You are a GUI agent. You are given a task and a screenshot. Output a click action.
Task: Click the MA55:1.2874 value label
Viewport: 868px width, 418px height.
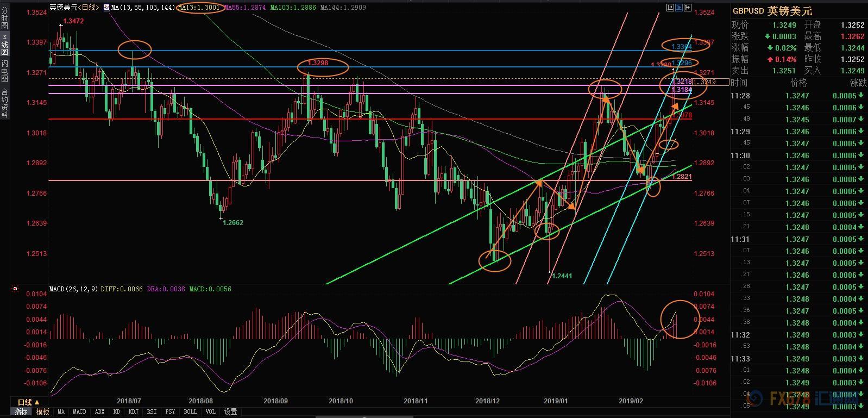tap(246, 8)
